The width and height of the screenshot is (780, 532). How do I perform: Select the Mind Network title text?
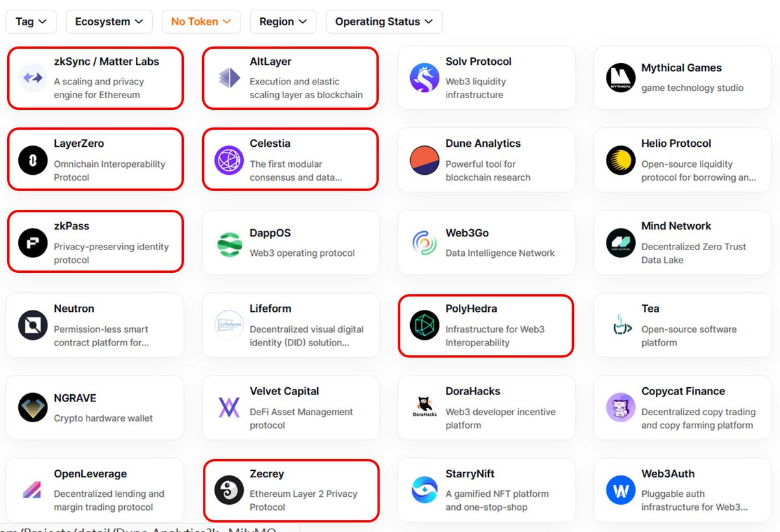pos(676,226)
